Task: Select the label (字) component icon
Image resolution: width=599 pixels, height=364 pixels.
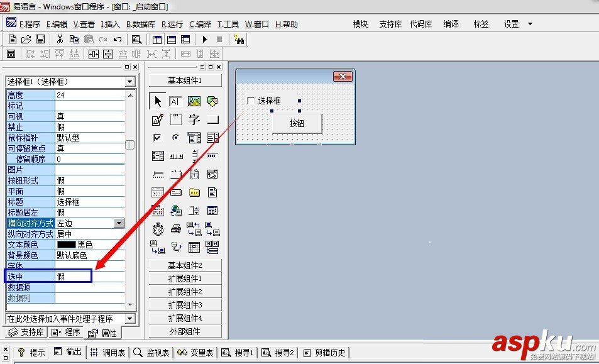Action: [194, 119]
